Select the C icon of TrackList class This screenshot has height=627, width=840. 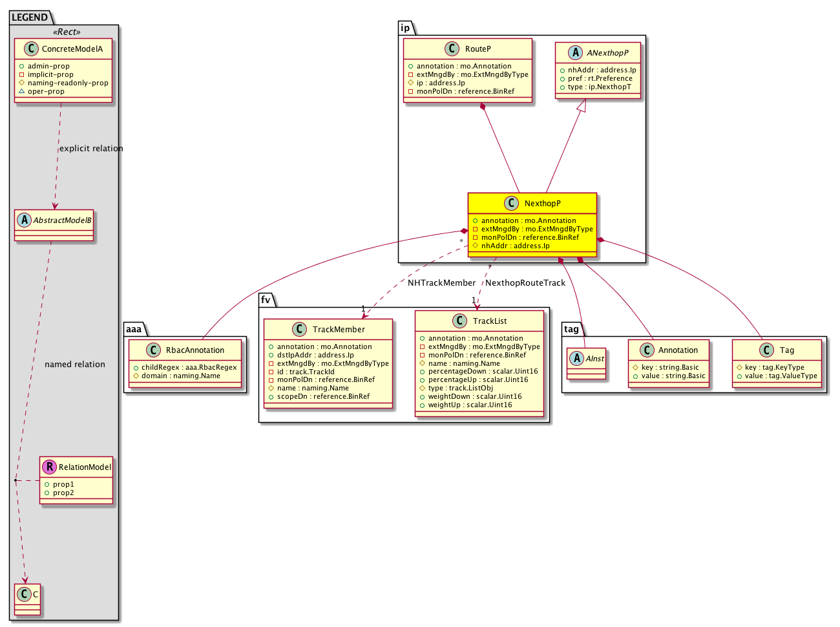pyautogui.click(x=460, y=321)
